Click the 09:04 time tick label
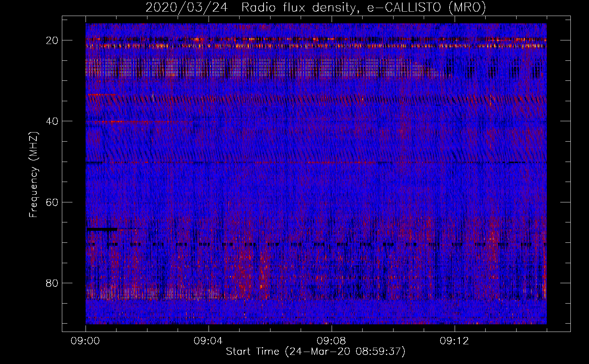The width and height of the screenshot is (589, 364). (209, 341)
